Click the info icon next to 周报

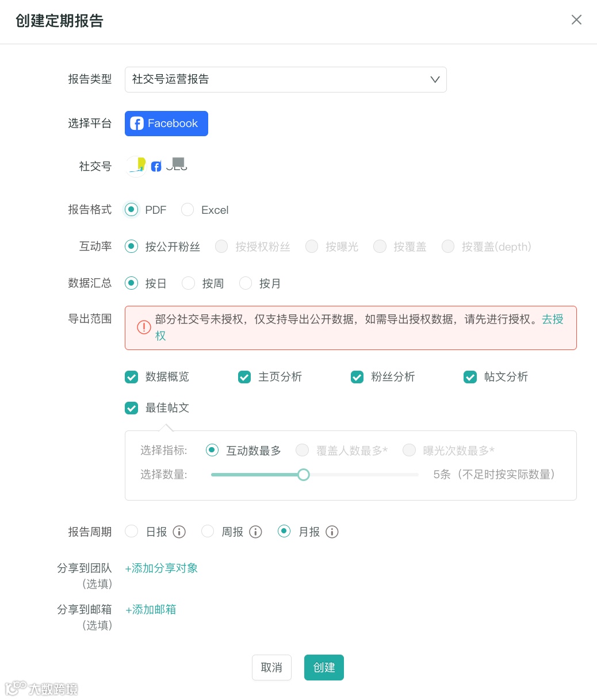(x=255, y=532)
